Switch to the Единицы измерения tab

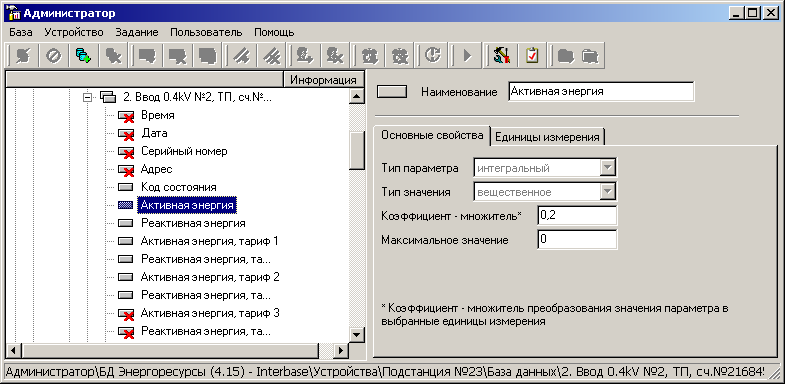547,137
